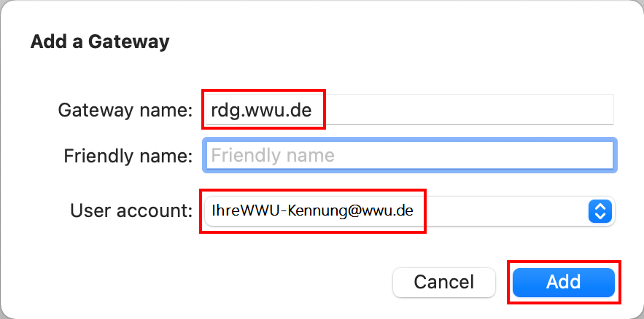Abort adding the gateway via Cancel

444,282
